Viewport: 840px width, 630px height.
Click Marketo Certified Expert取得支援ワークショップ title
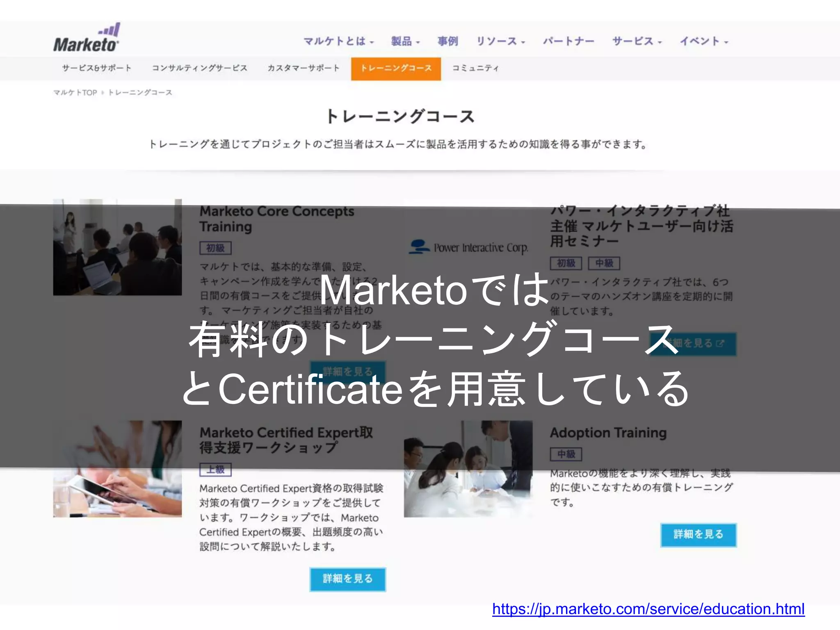[x=286, y=440]
